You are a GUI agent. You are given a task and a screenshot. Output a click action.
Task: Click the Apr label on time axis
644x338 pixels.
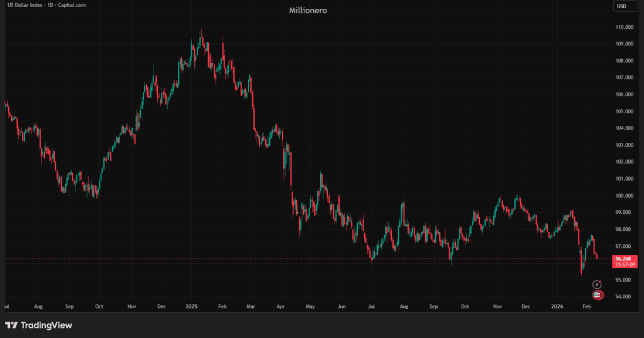coord(280,306)
